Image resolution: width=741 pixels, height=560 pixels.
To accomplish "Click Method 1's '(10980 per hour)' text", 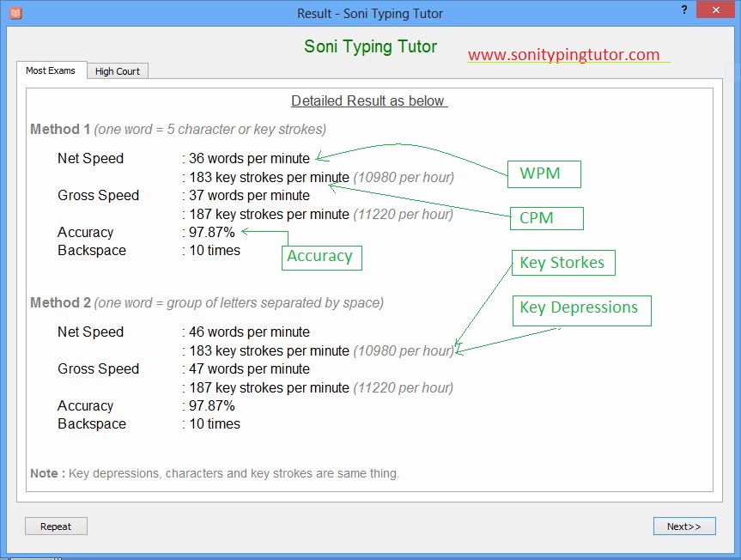I will (403, 177).
